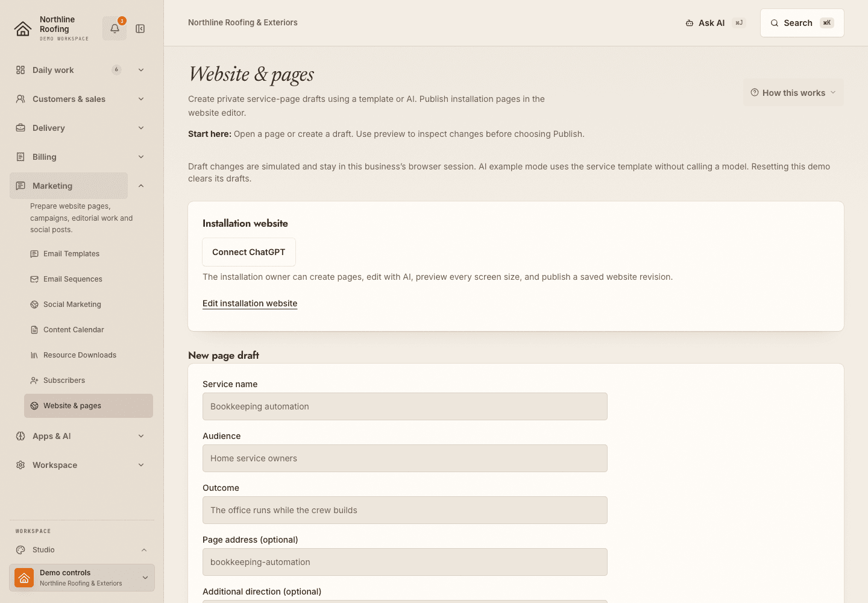Click the Billing receipt icon
The height and width of the screenshot is (603, 868).
coord(20,157)
